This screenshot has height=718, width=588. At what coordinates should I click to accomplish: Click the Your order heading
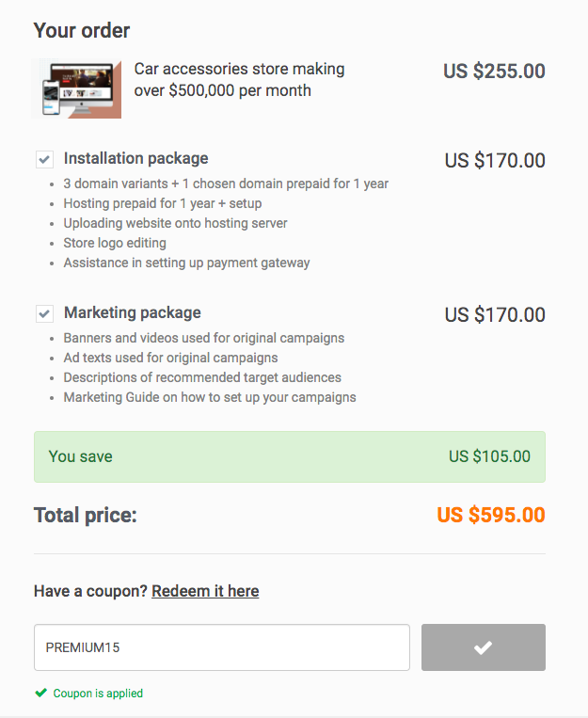tap(82, 31)
